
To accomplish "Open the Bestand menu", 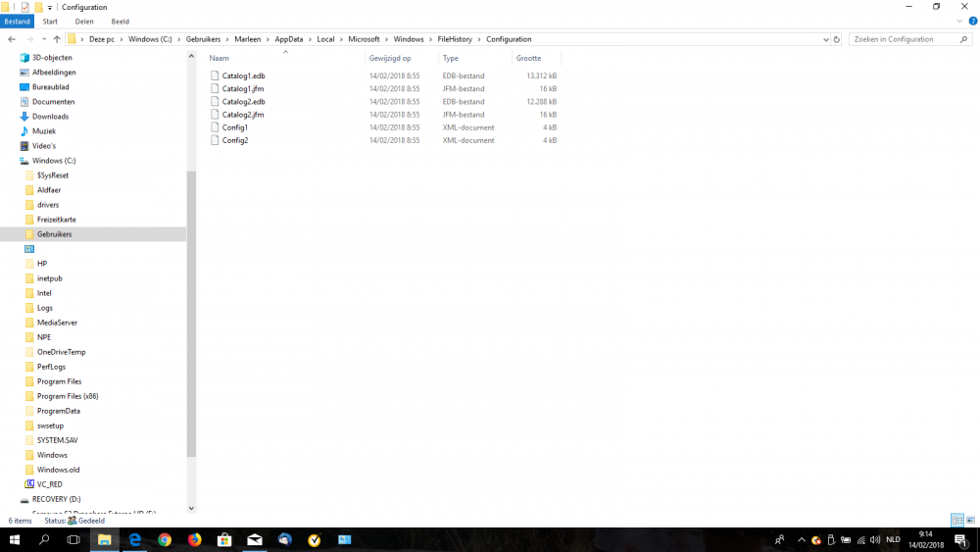I will click(17, 22).
